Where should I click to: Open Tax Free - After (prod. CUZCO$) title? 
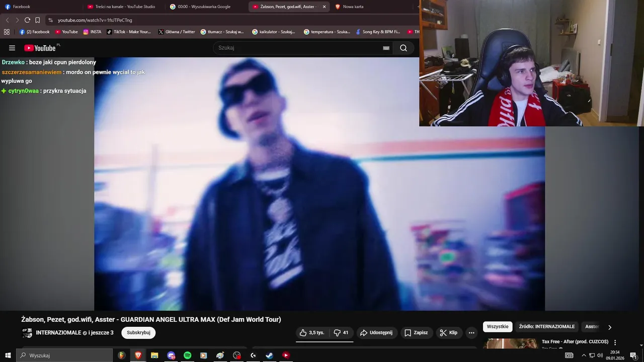[x=575, y=342]
